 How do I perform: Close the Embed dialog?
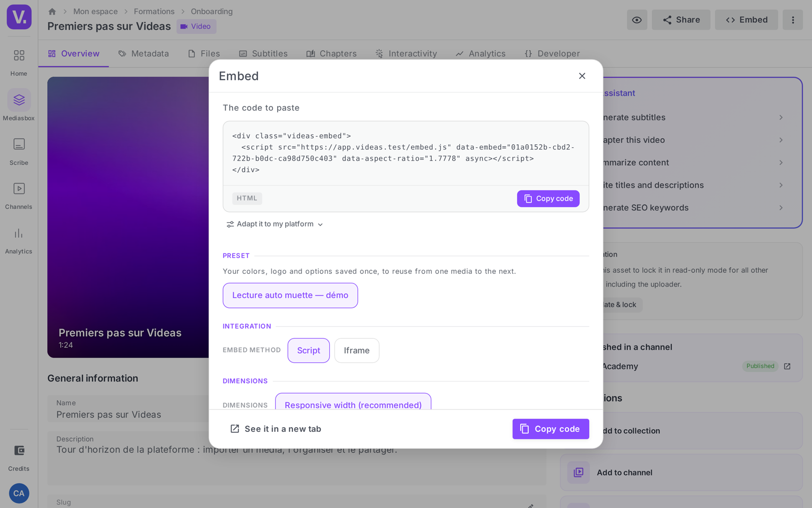pos(582,76)
